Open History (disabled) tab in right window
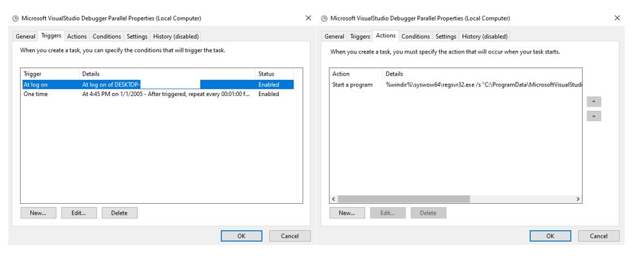The height and width of the screenshot is (265, 644). 485,36
